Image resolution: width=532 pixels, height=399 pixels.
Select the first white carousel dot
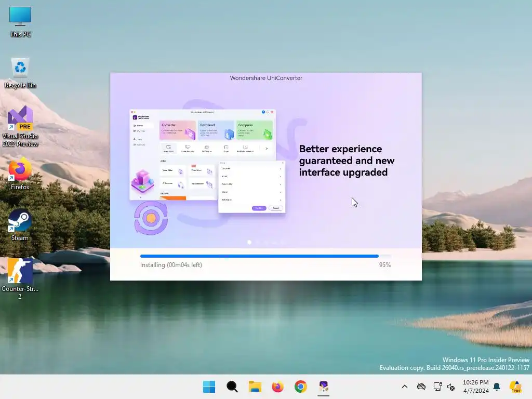pyautogui.click(x=249, y=242)
